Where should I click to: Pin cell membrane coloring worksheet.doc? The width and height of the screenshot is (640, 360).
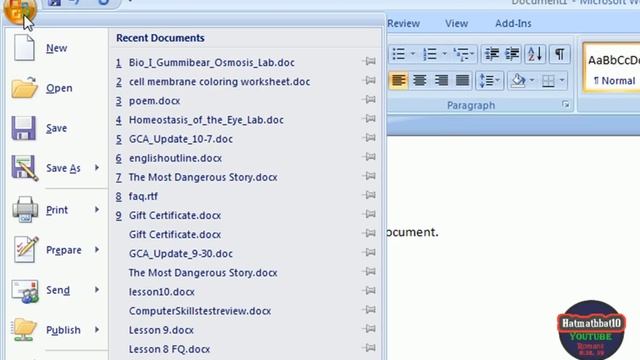pyautogui.click(x=369, y=81)
